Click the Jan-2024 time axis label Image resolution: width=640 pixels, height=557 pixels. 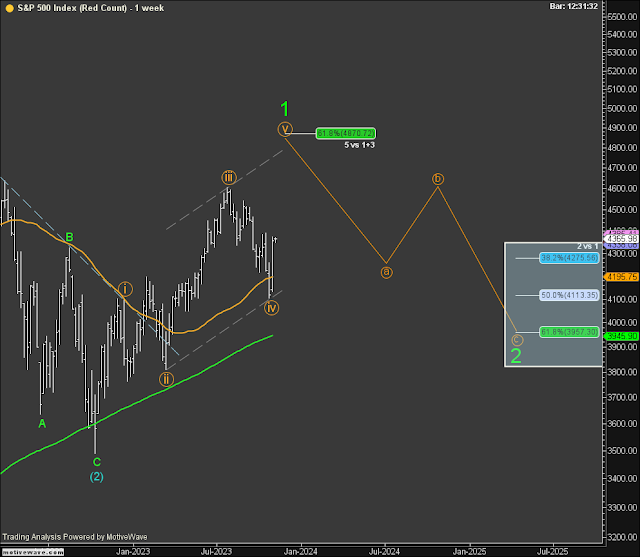point(301,552)
